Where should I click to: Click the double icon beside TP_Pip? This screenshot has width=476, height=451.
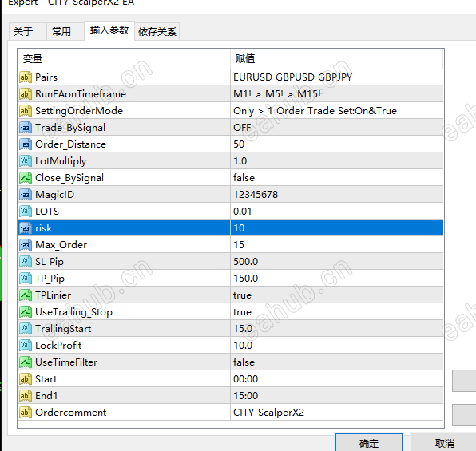click(26, 279)
